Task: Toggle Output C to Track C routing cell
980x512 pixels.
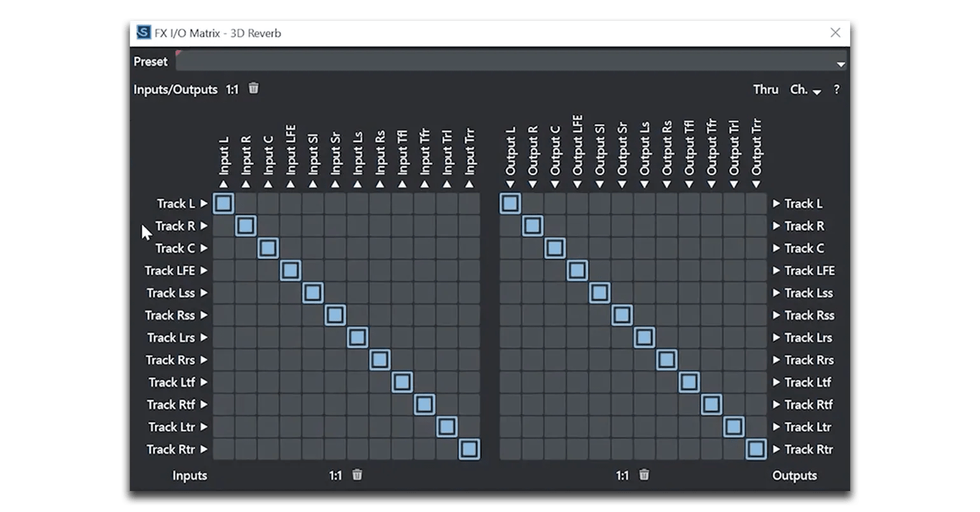Action: [x=555, y=248]
